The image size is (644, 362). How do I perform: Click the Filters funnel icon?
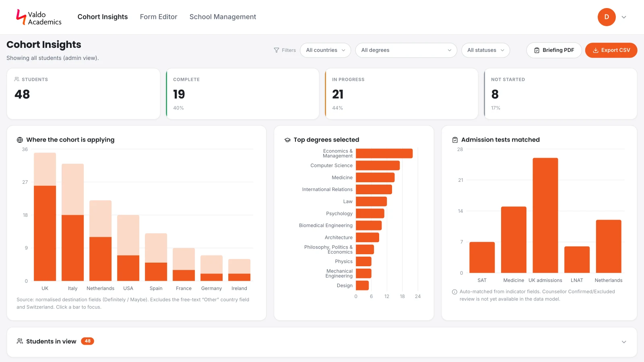pyautogui.click(x=277, y=50)
